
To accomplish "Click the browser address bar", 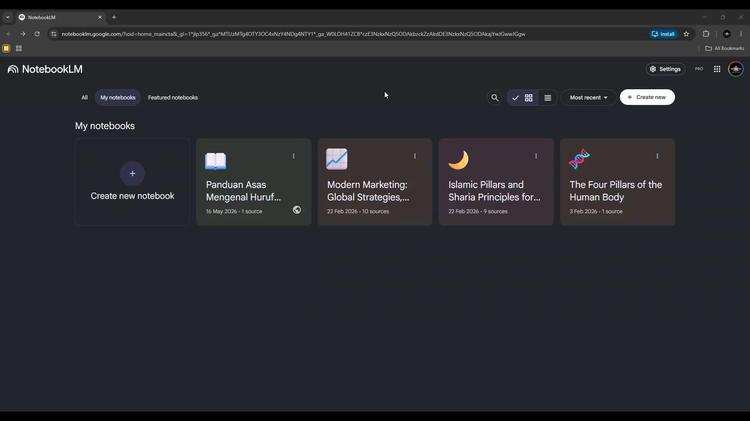I will (x=352, y=34).
